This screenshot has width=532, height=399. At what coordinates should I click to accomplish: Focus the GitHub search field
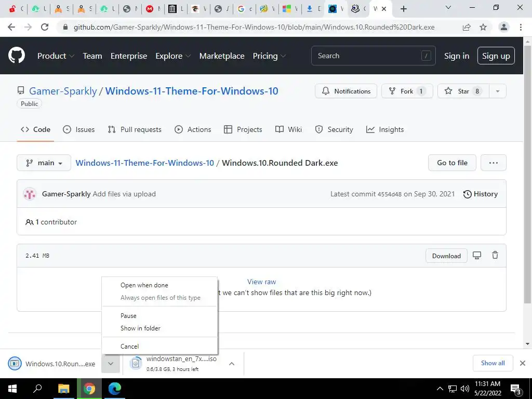coord(373,56)
